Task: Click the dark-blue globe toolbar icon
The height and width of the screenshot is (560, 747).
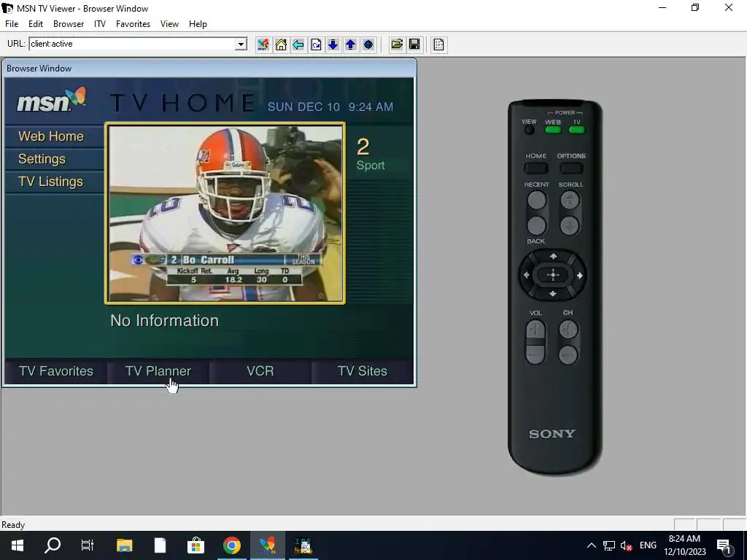Action: (x=368, y=44)
